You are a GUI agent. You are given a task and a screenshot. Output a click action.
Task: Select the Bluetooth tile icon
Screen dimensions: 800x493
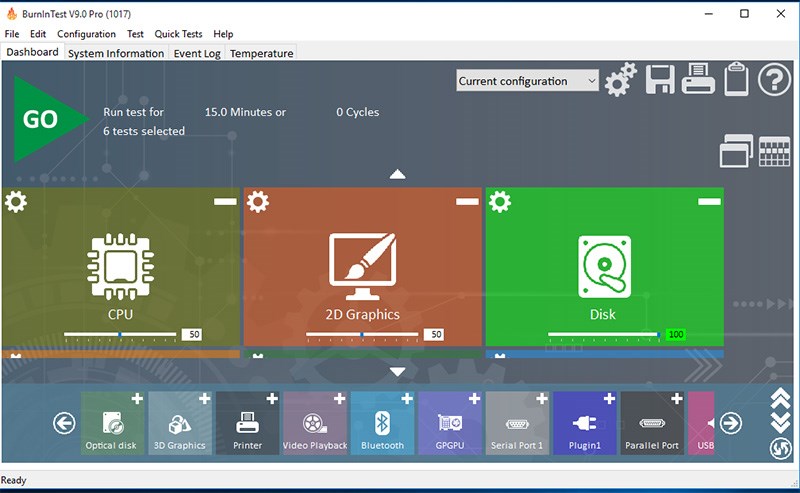pyautogui.click(x=382, y=423)
